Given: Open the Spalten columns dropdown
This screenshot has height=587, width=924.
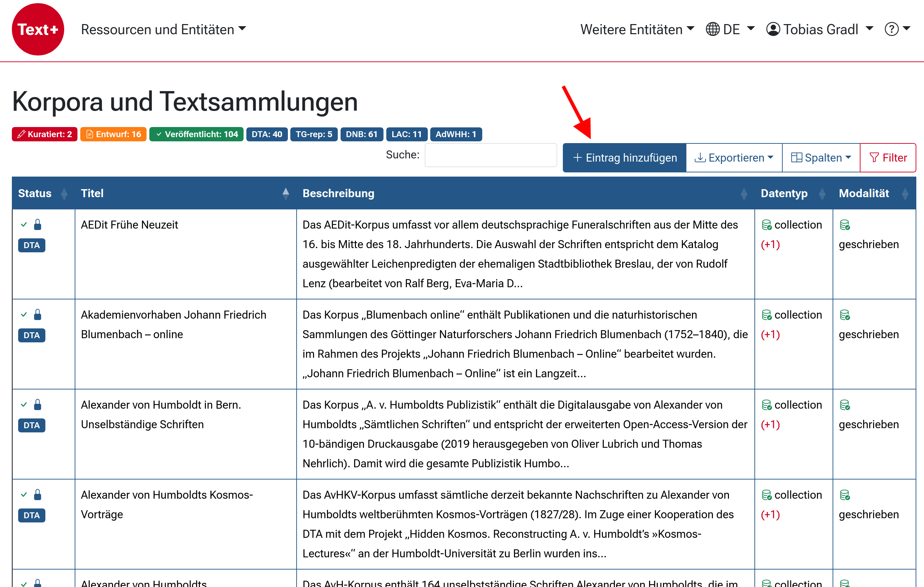Looking at the screenshot, I should point(821,158).
